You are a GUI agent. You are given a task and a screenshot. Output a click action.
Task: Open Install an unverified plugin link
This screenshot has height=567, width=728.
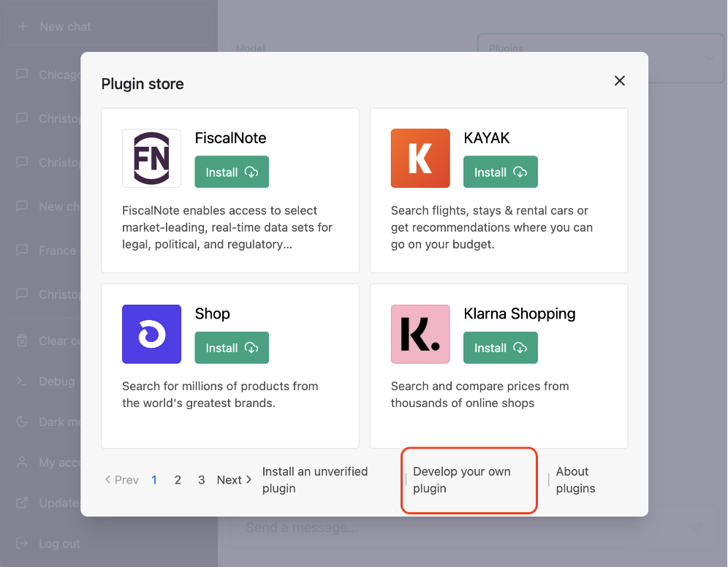315,480
